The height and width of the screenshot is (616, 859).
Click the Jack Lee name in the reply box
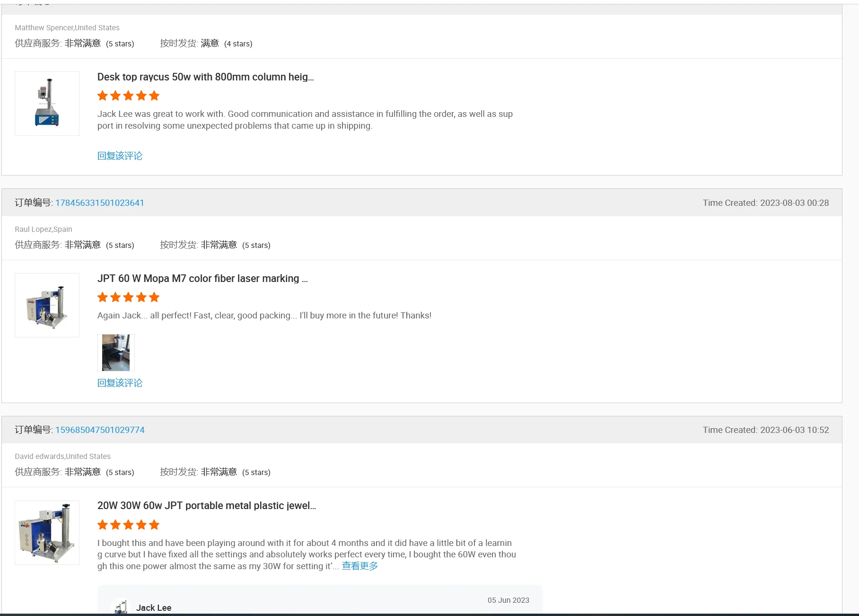pyautogui.click(x=154, y=608)
